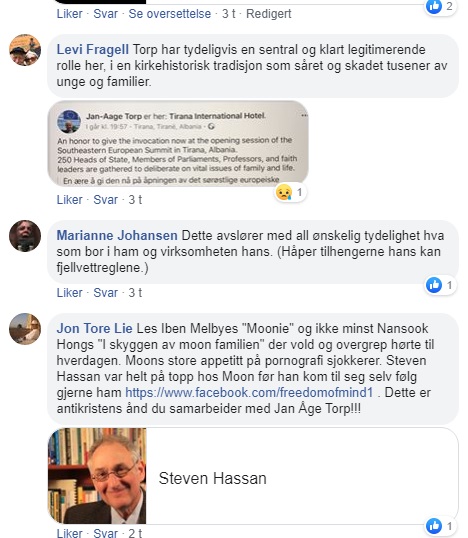The image size is (468, 538).
Task: Open Marianne Johansen's profile avatar
Action: click(25, 236)
